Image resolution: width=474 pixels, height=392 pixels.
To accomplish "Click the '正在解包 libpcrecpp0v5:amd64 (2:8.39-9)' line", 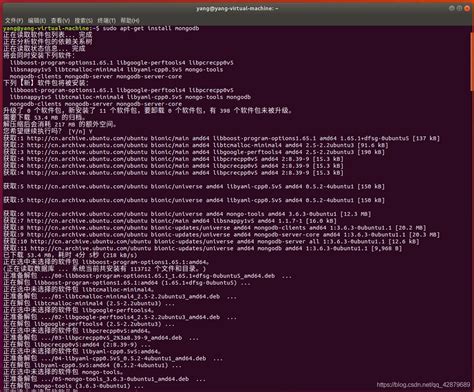I will [x=77, y=345].
